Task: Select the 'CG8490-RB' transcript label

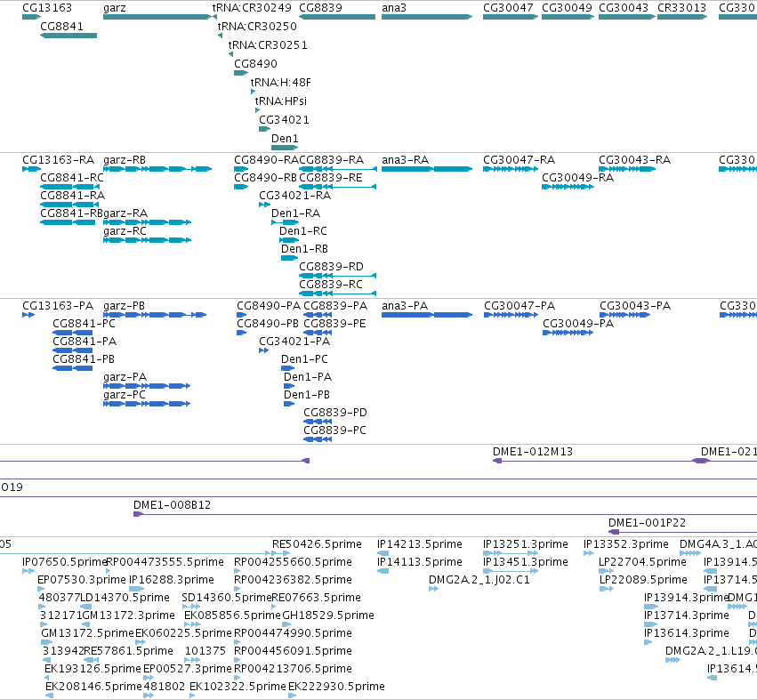Action: tap(266, 178)
